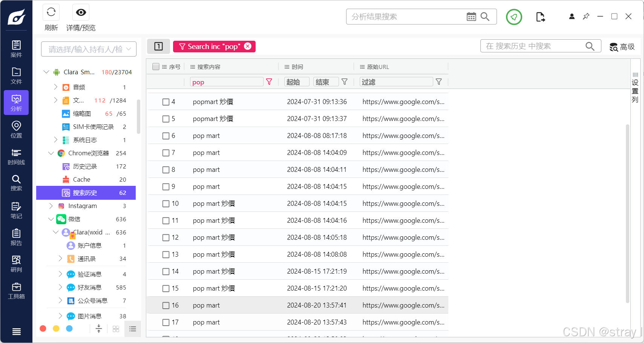Screen dimensions: 644x343
Task: Click the hamburger menu at sidebar bottom
Action: click(16, 332)
